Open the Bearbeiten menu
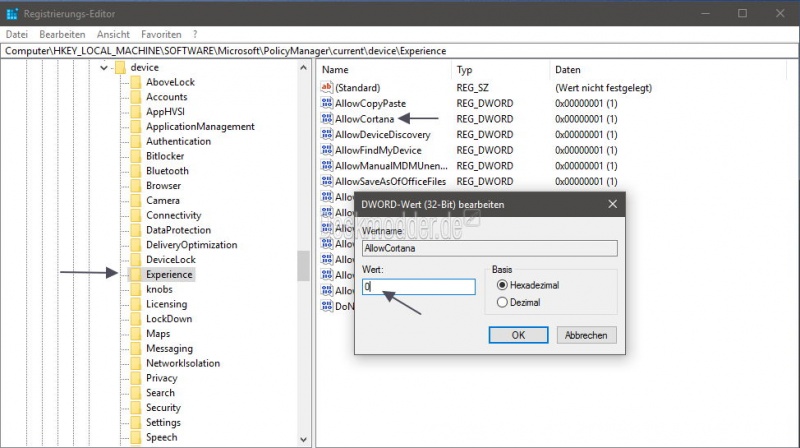Image resolution: width=800 pixels, height=448 pixels. (62, 35)
